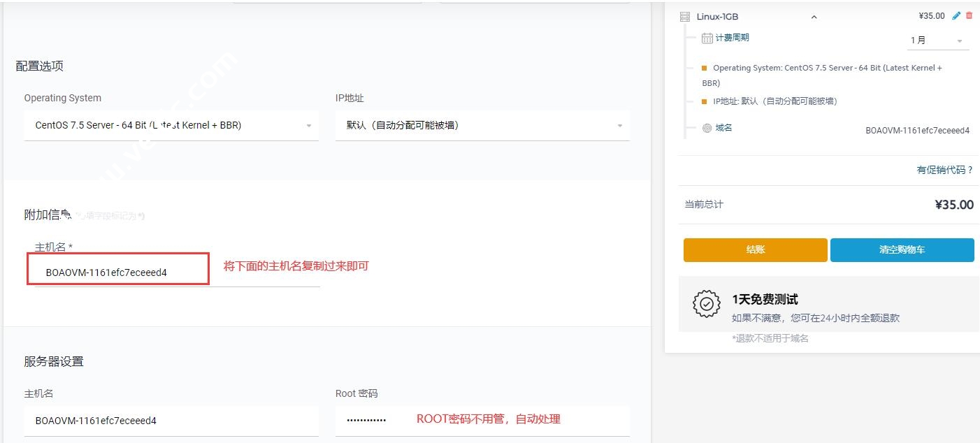
Task: Click orange bullet beside Operating System summary
Action: click(705, 68)
